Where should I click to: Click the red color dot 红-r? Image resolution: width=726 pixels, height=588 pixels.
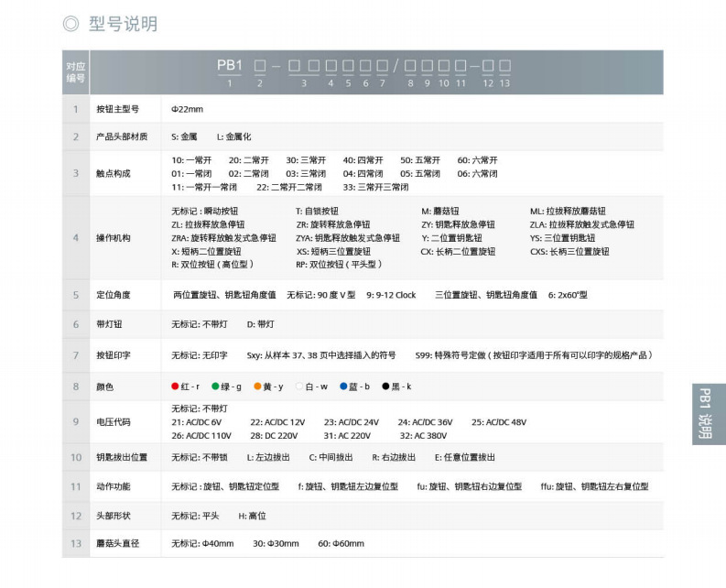tap(175, 386)
